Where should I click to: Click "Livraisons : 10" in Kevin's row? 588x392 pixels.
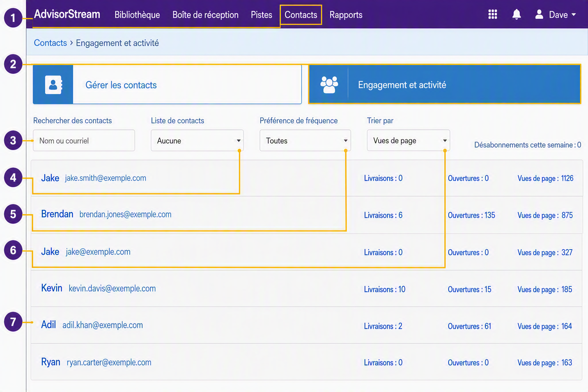coord(385,289)
